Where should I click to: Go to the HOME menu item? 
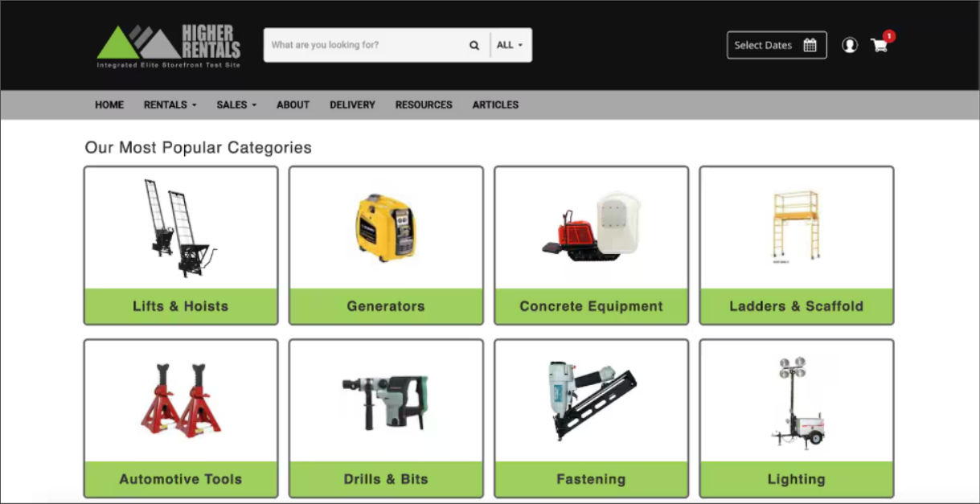(109, 105)
